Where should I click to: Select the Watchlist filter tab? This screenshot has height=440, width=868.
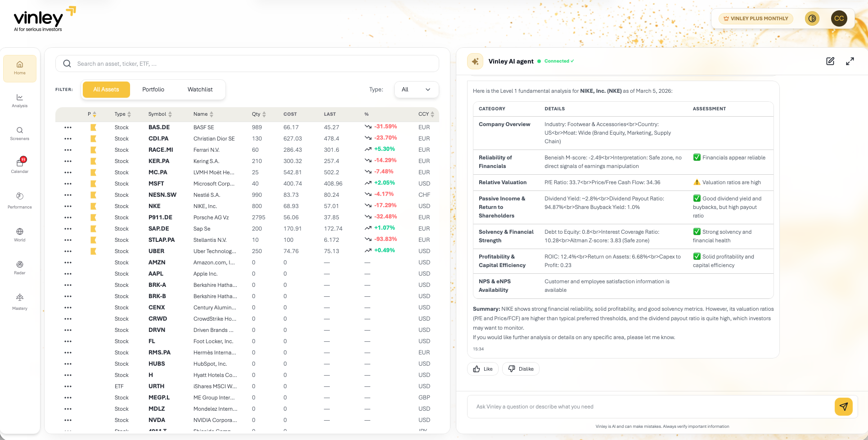pos(200,90)
